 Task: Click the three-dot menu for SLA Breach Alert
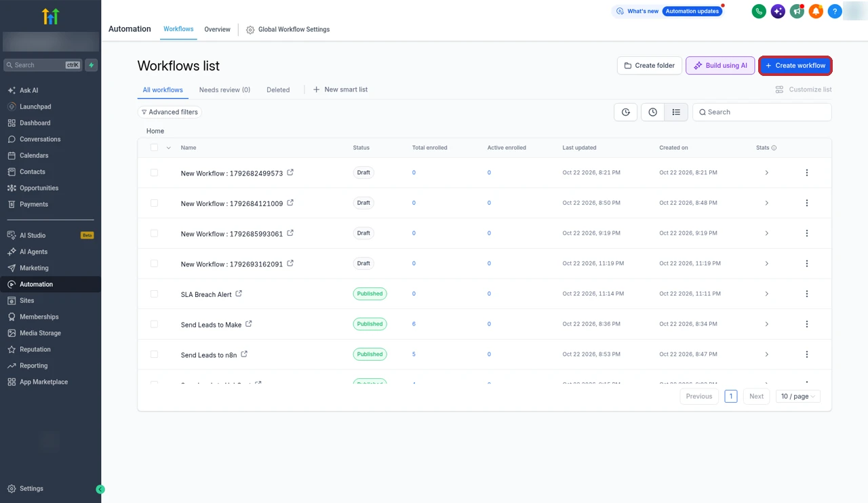[x=807, y=294]
